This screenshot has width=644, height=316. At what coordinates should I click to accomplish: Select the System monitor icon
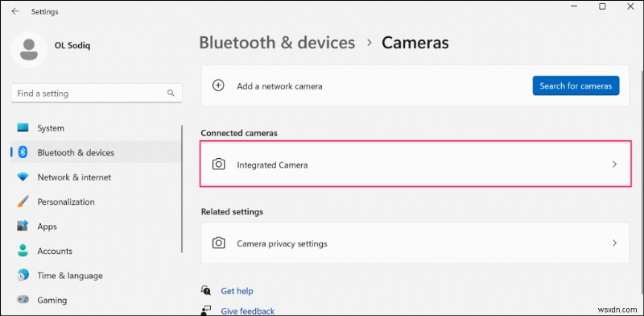point(23,128)
